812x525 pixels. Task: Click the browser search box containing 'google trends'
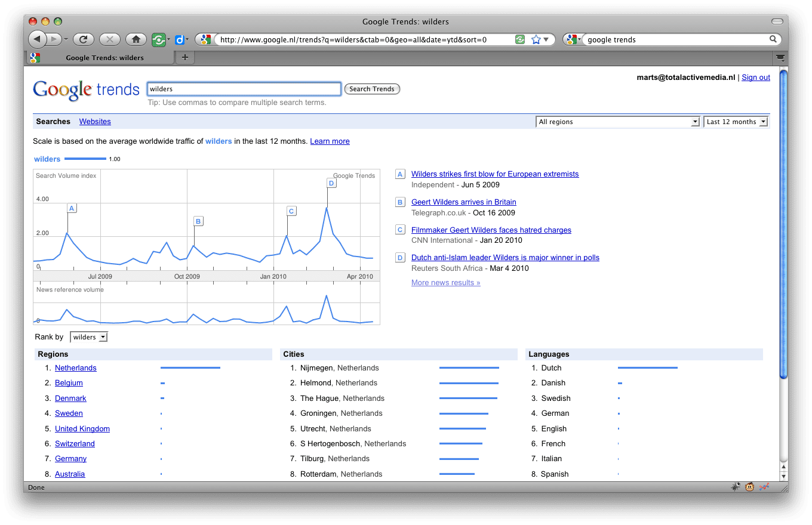[x=676, y=40]
